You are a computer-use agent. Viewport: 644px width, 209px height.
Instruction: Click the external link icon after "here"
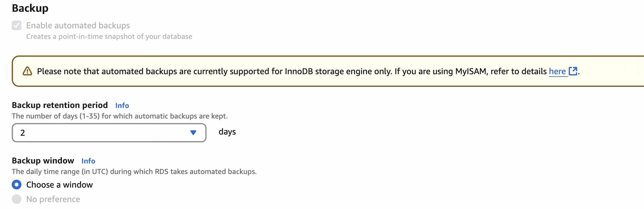coord(573,71)
